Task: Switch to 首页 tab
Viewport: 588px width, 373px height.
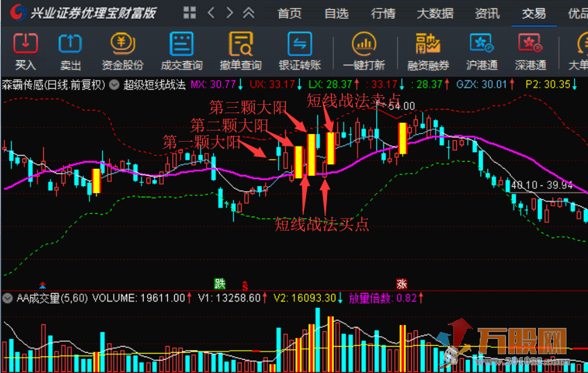Action: pyautogui.click(x=289, y=13)
